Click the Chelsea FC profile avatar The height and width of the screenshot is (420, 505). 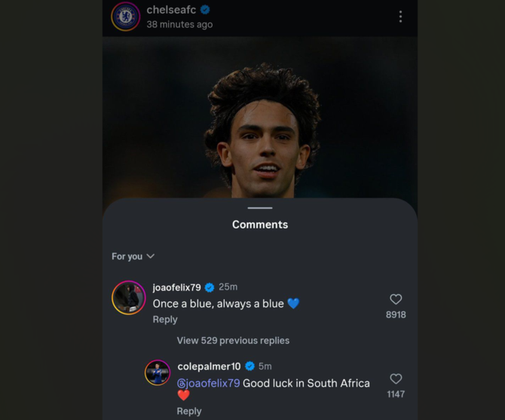click(126, 17)
